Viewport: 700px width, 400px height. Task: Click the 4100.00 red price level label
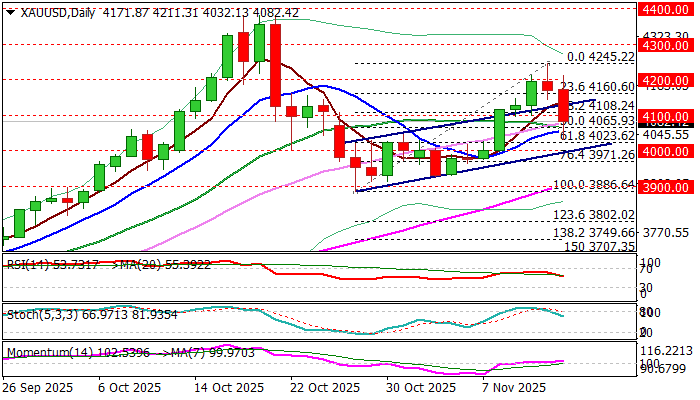(666, 116)
